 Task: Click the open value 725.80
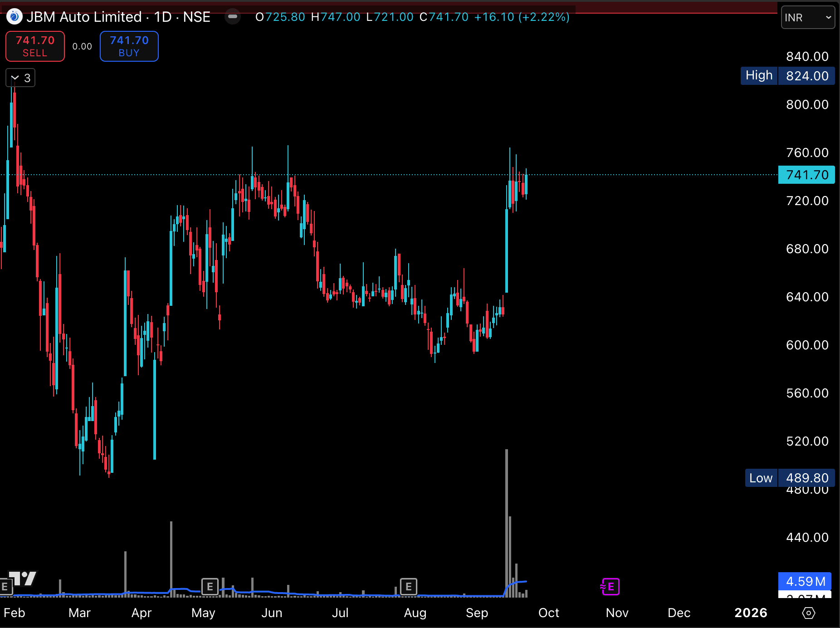click(285, 17)
